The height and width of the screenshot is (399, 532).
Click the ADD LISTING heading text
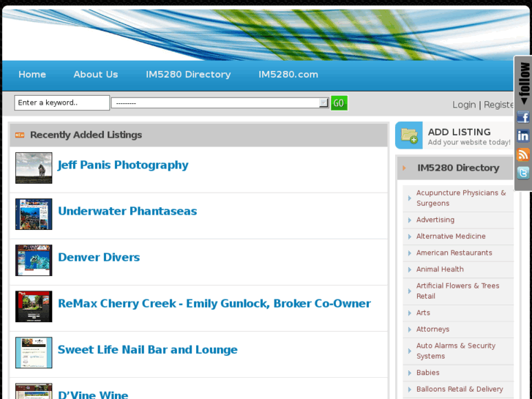459,132
